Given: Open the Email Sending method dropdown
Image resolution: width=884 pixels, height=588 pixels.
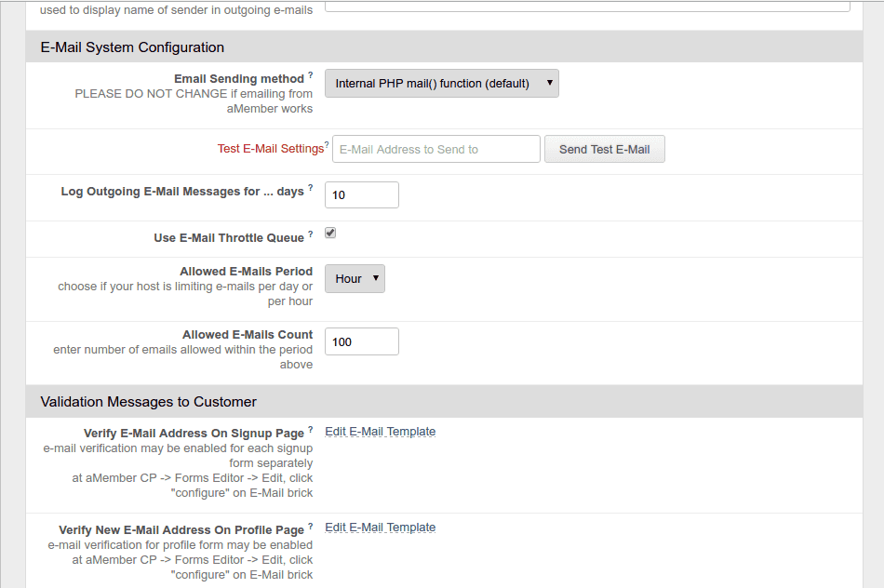Looking at the screenshot, I should point(441,84).
